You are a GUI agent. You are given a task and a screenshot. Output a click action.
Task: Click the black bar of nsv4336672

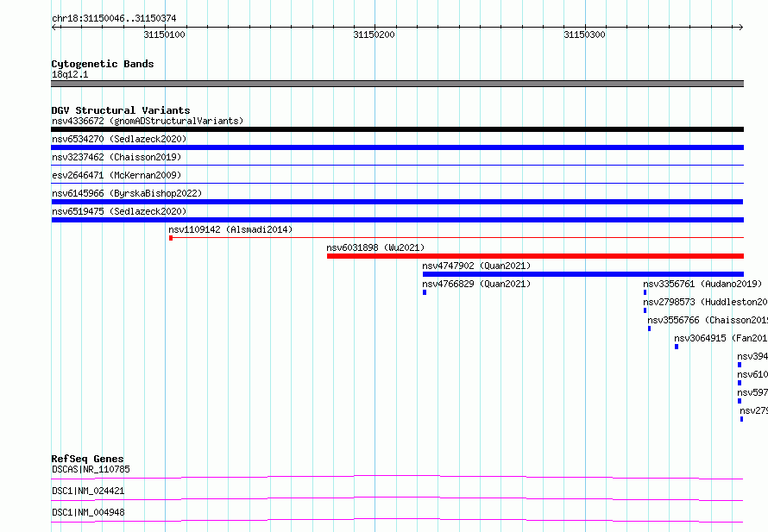click(397, 129)
